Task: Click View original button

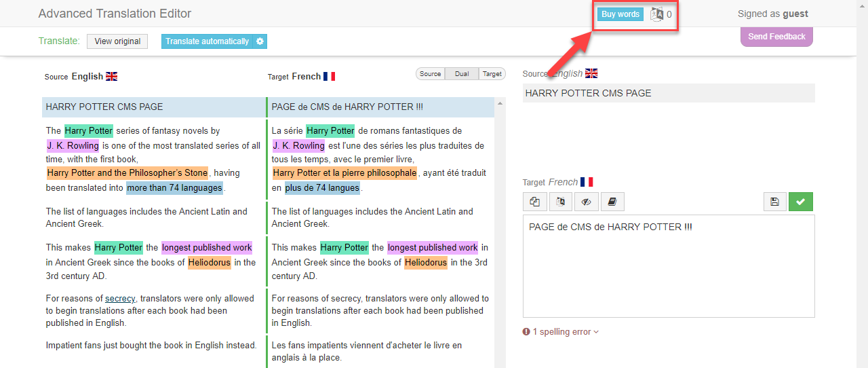Action: click(x=117, y=41)
